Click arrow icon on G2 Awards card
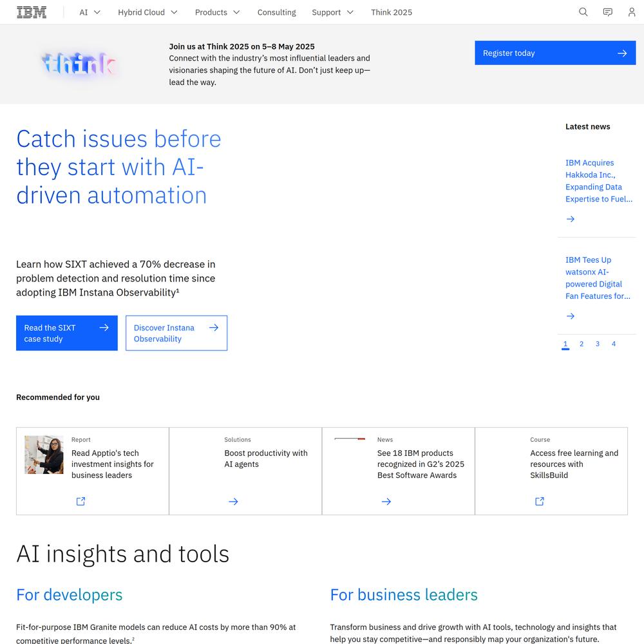Image resolution: width=644 pixels, height=644 pixels. 386,502
